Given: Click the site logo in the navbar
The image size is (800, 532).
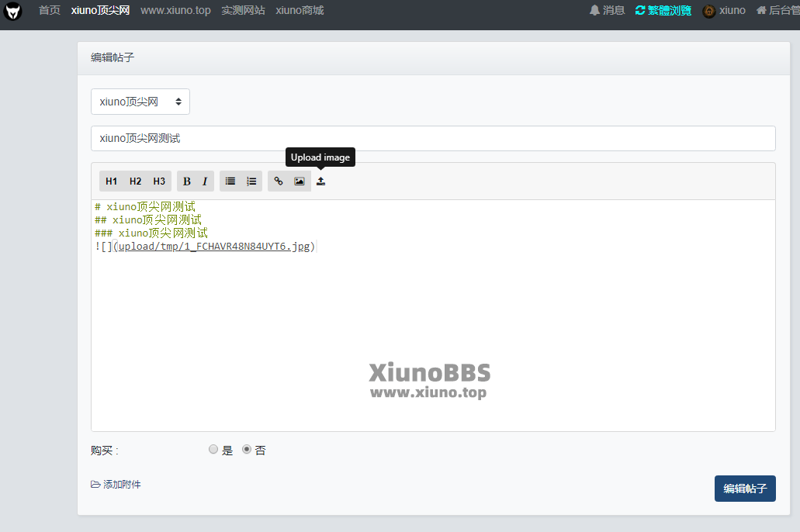Looking at the screenshot, I should [x=12, y=11].
